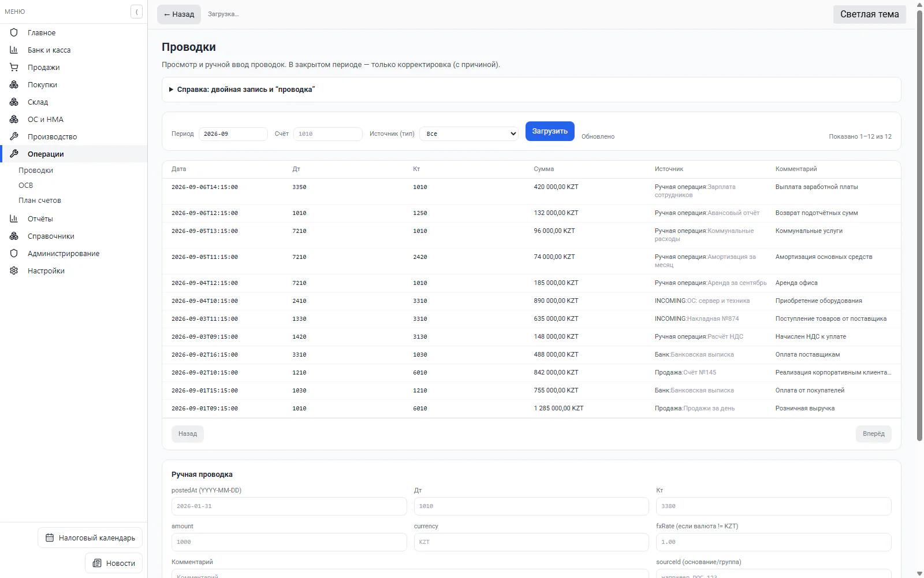Click the ← Назад button at the top
The image size is (924, 578).
tap(179, 14)
